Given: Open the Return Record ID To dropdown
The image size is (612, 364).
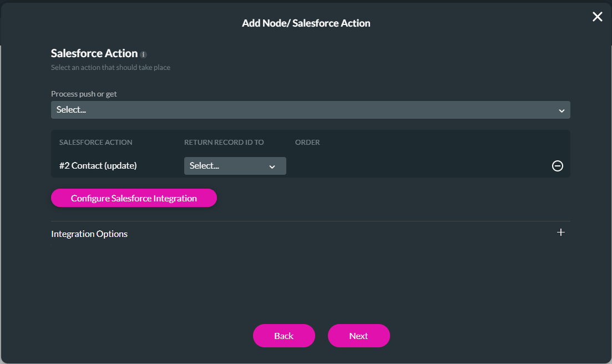Looking at the screenshot, I should (235, 165).
